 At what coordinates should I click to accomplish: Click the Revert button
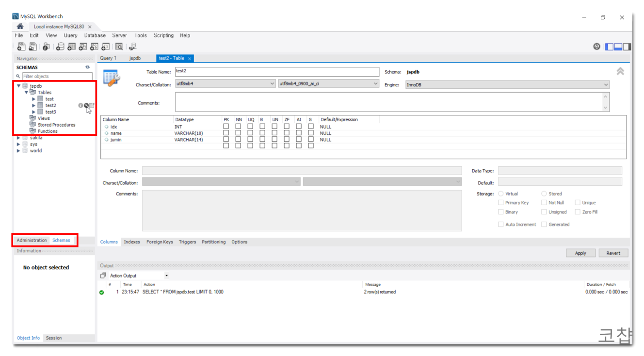(613, 253)
